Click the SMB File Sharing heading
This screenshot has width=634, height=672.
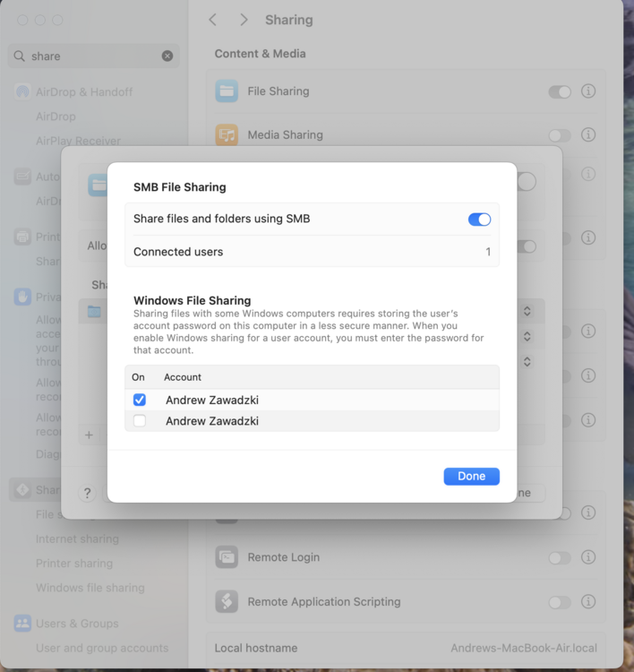click(x=179, y=187)
